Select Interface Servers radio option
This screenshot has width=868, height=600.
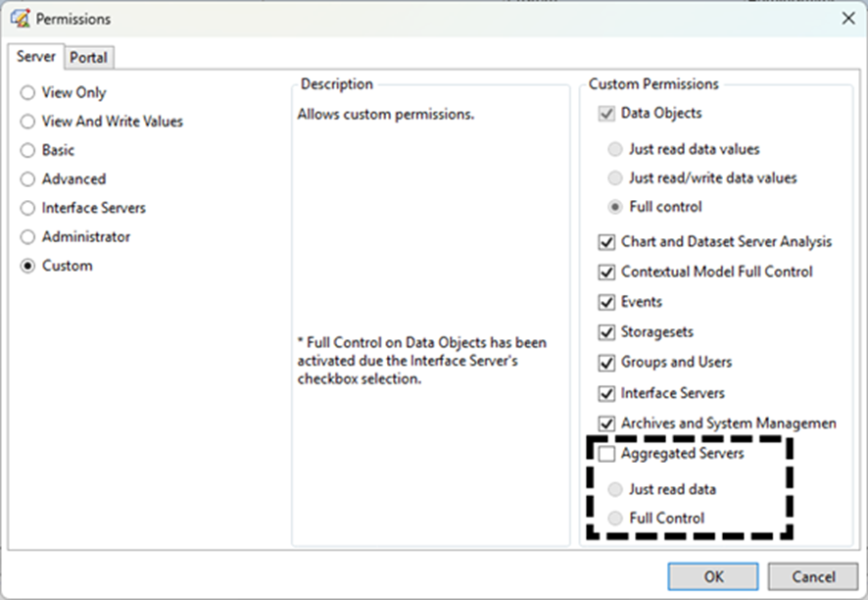tap(27, 208)
